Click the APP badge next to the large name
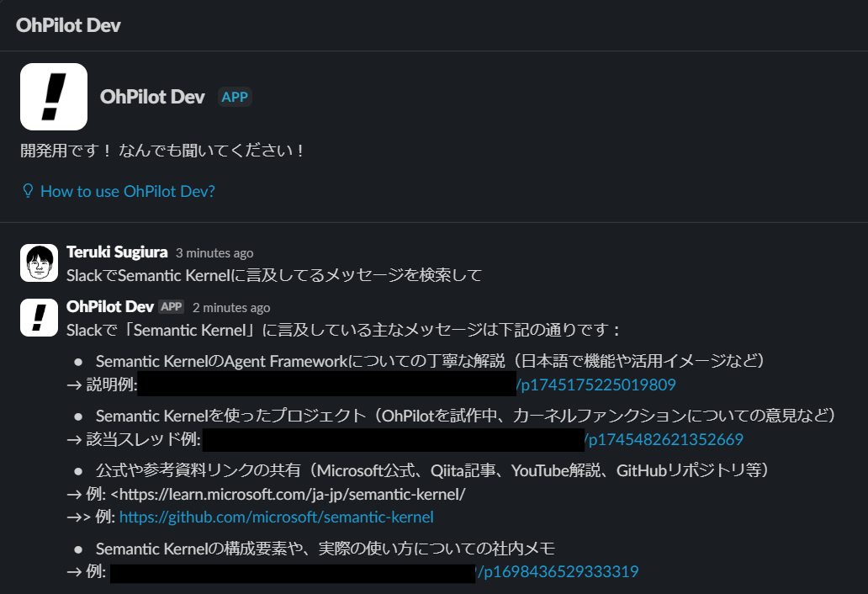Screen dimensions: 868x594 click(235, 97)
